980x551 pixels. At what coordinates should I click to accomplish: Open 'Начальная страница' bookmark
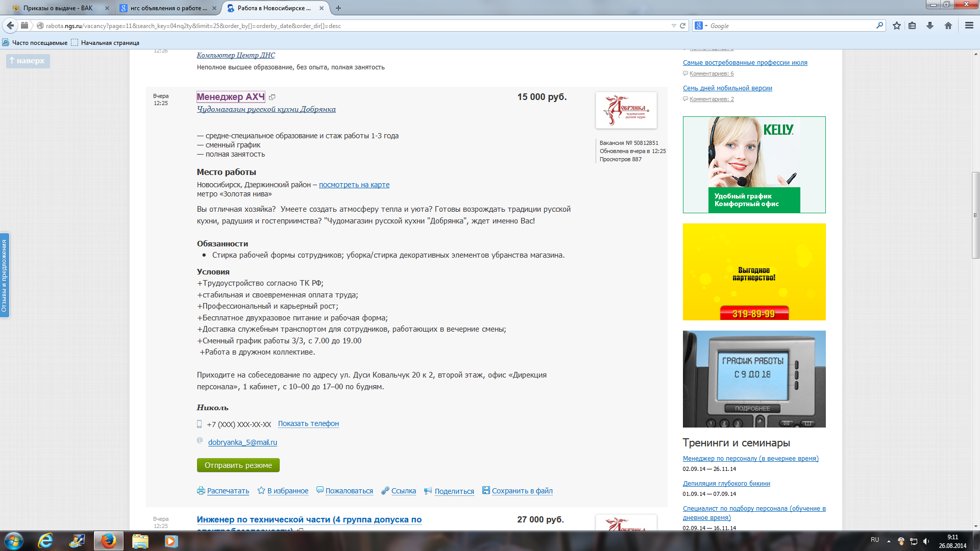pyautogui.click(x=105, y=43)
